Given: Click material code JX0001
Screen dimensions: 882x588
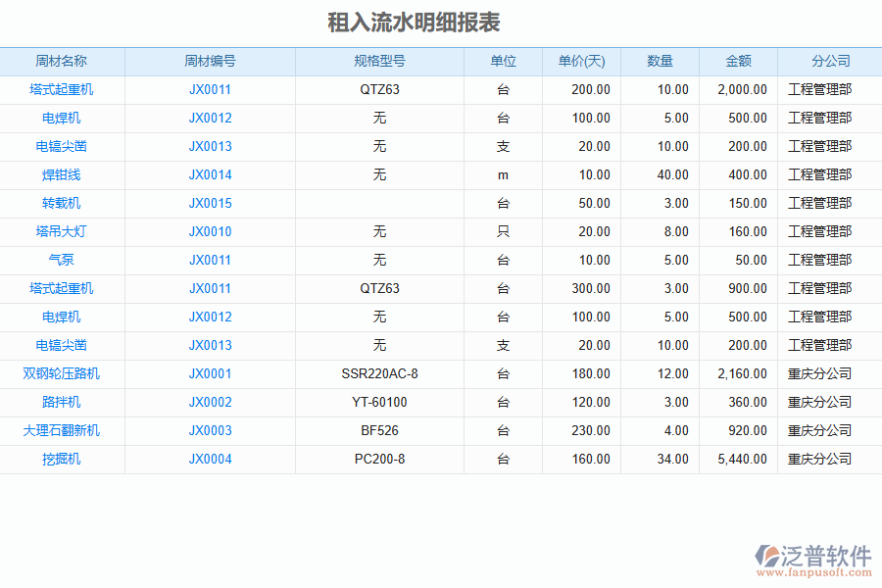Looking at the screenshot, I should pos(210,373).
